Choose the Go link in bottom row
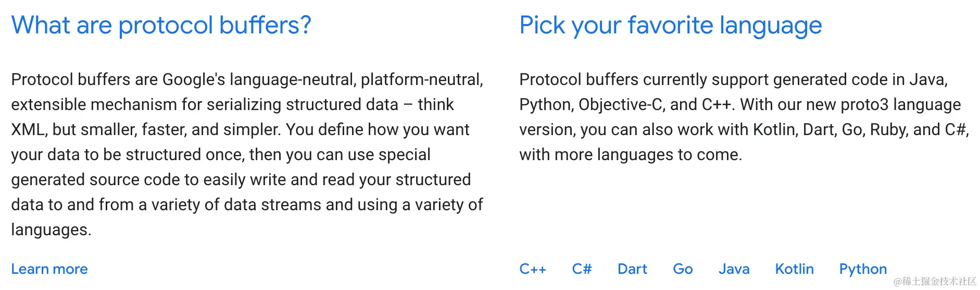The height and width of the screenshot is (290, 980). [683, 269]
